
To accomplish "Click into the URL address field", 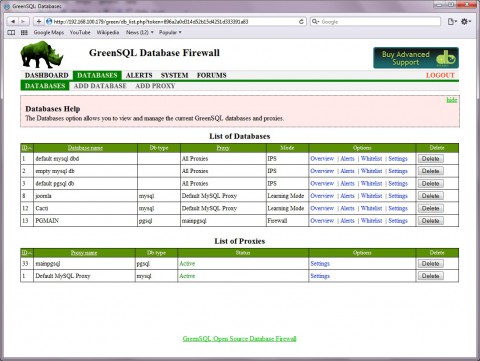I will click(175, 22).
